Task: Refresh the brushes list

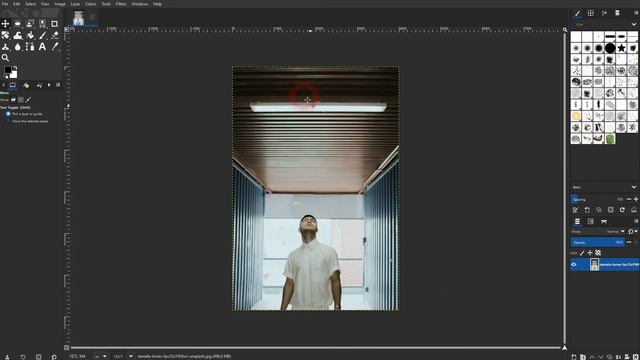Action: click(622, 210)
